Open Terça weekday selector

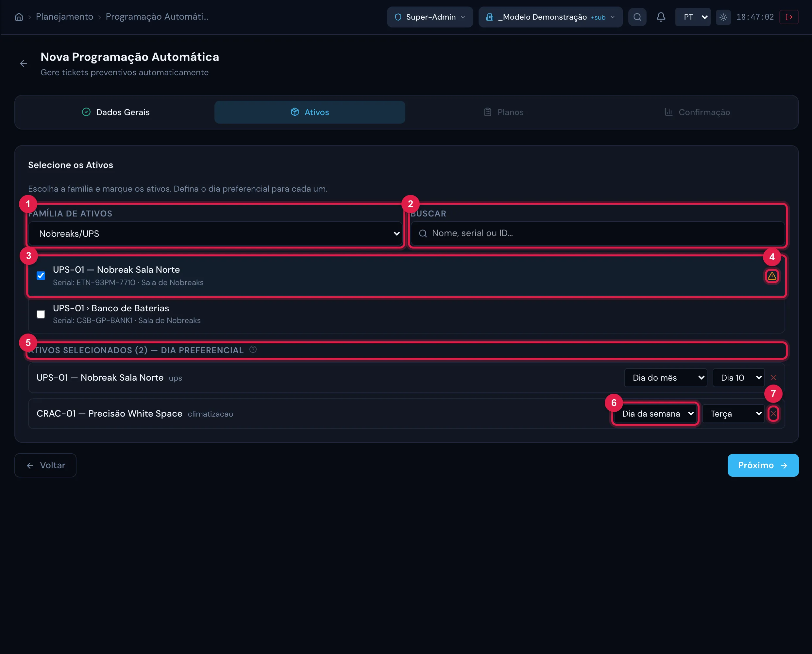coord(733,414)
